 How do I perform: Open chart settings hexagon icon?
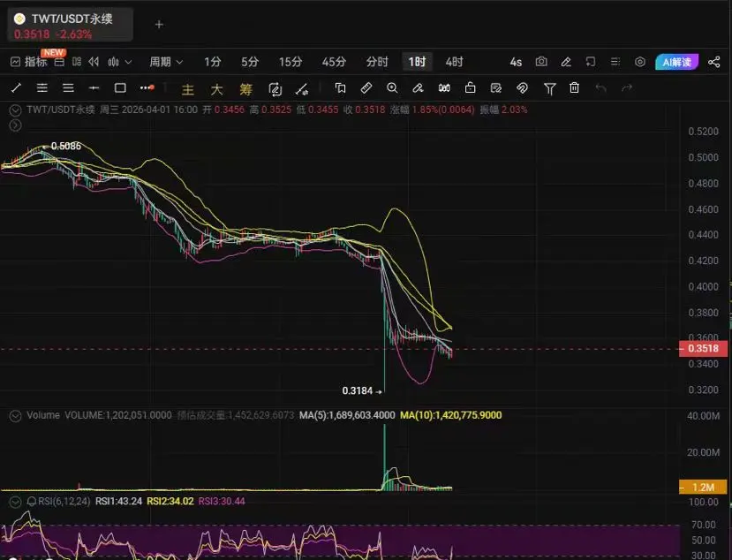click(x=640, y=62)
